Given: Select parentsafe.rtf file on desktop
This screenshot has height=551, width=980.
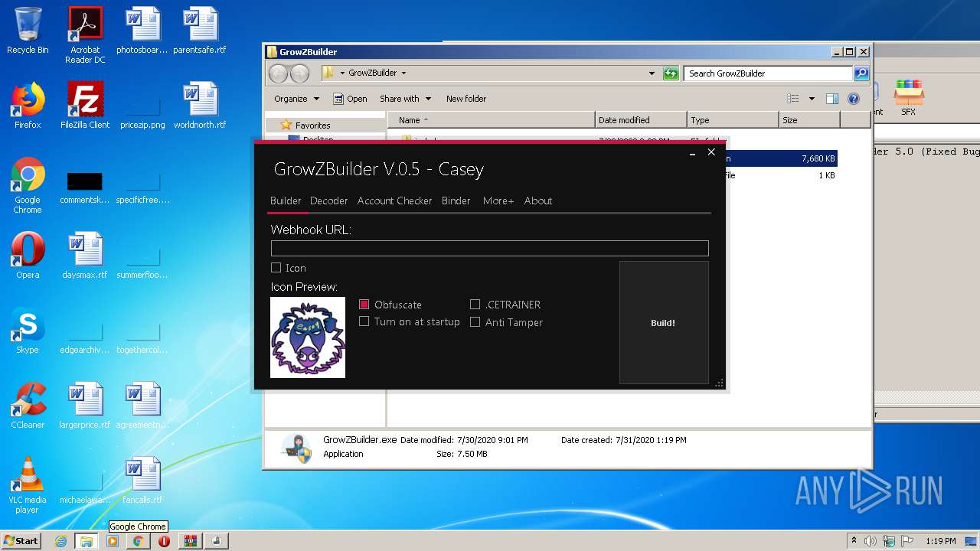Looking at the screenshot, I should 200,31.
